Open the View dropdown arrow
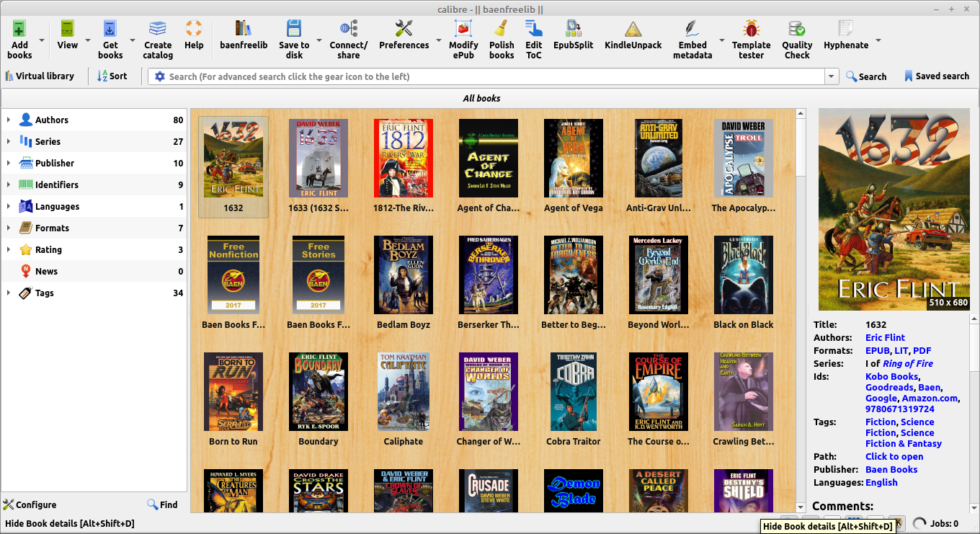 86,40
